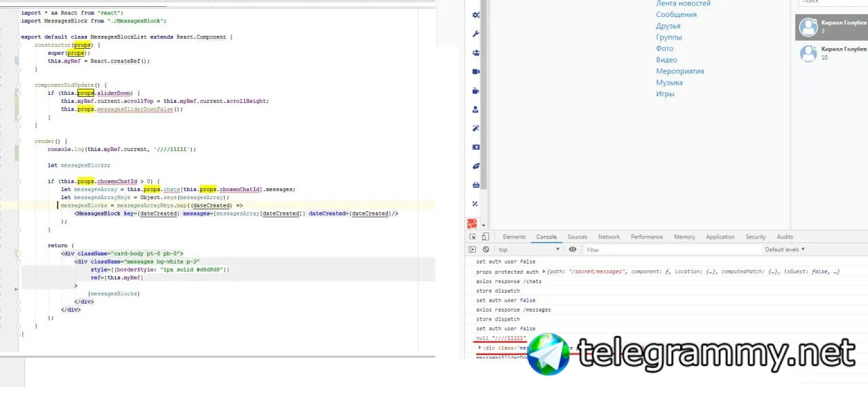Open the Игры link

665,93
